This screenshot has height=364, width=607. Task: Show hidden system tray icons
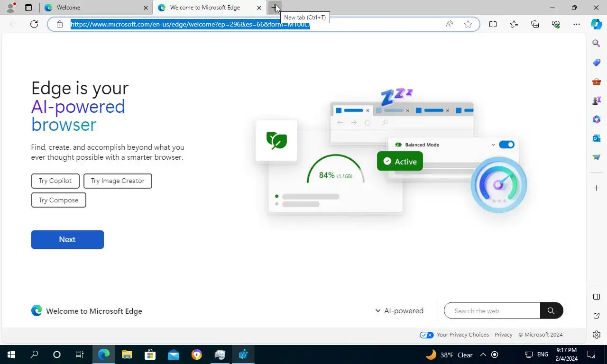tap(483, 355)
